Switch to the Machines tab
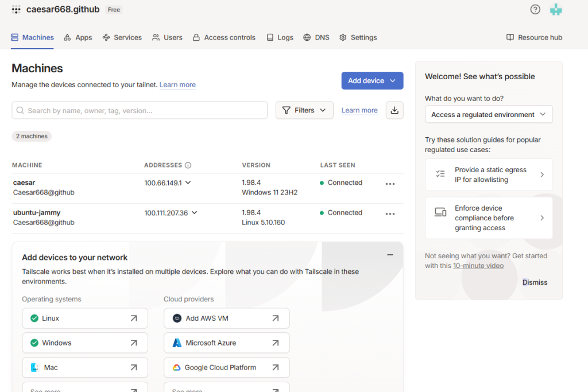588x392 pixels. (x=32, y=37)
